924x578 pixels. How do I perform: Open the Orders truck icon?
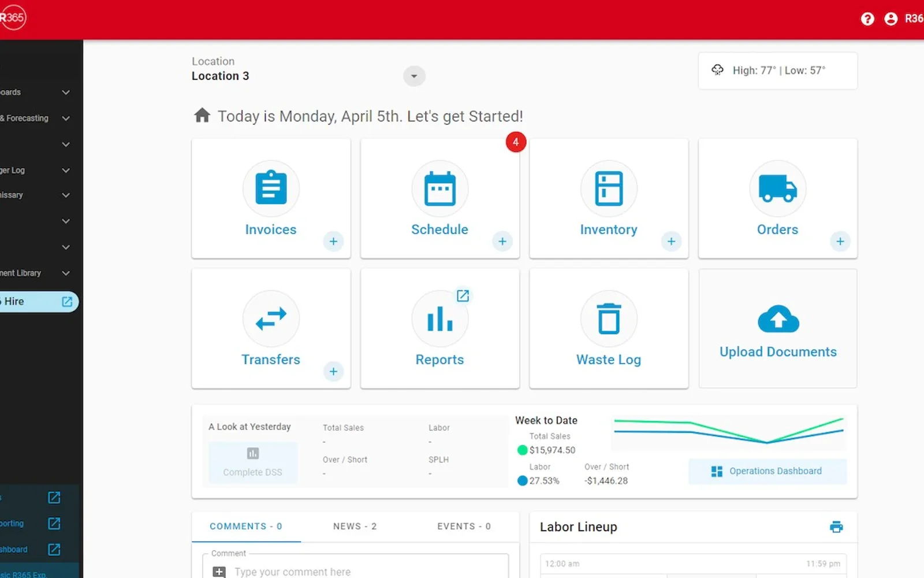[x=777, y=188]
